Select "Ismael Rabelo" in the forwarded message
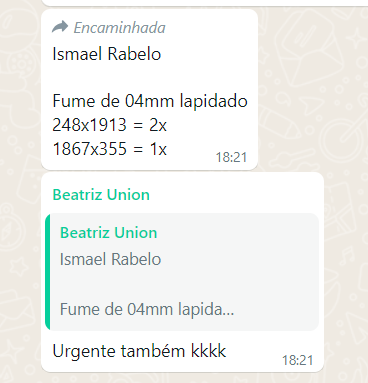The width and height of the screenshot is (368, 383). coord(107,54)
